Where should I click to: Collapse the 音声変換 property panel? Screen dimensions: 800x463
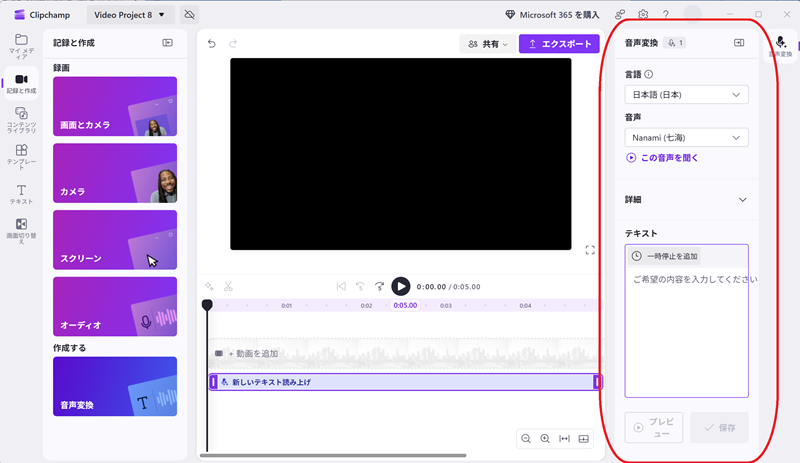pyautogui.click(x=739, y=43)
